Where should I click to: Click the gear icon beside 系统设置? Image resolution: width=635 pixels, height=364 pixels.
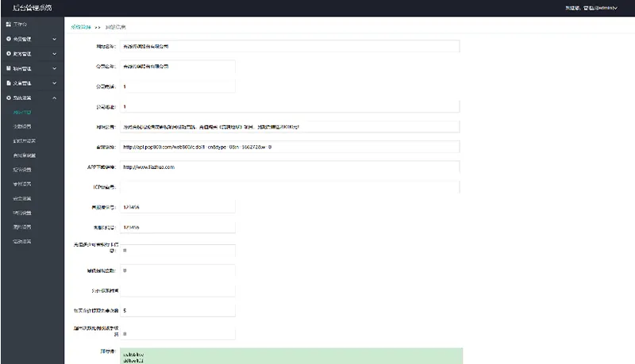pos(9,98)
